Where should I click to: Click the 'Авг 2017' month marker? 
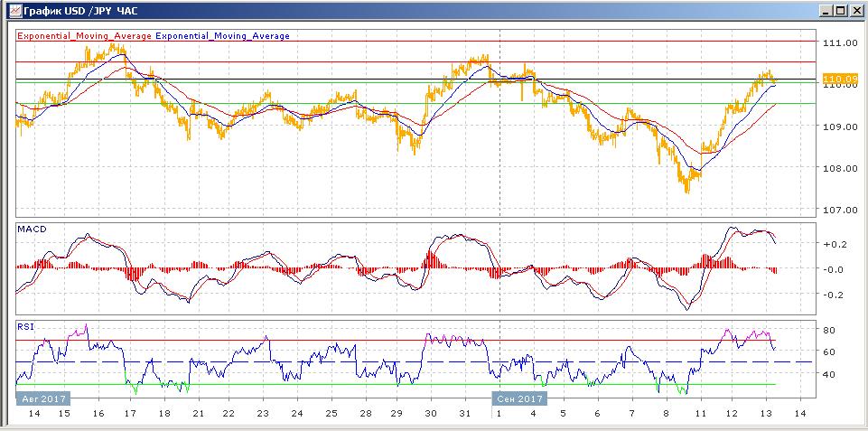43,398
